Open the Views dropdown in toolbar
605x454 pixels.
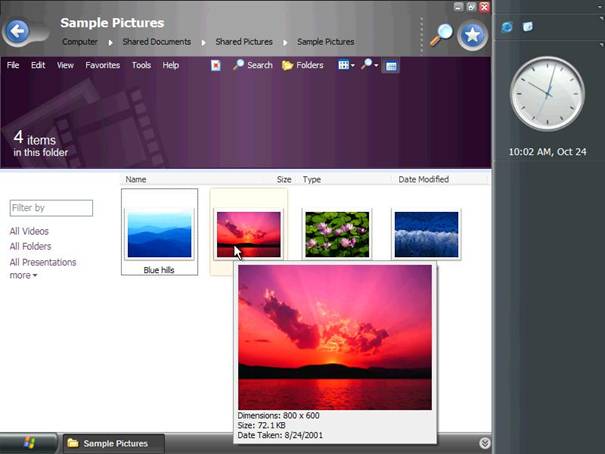tap(346, 65)
